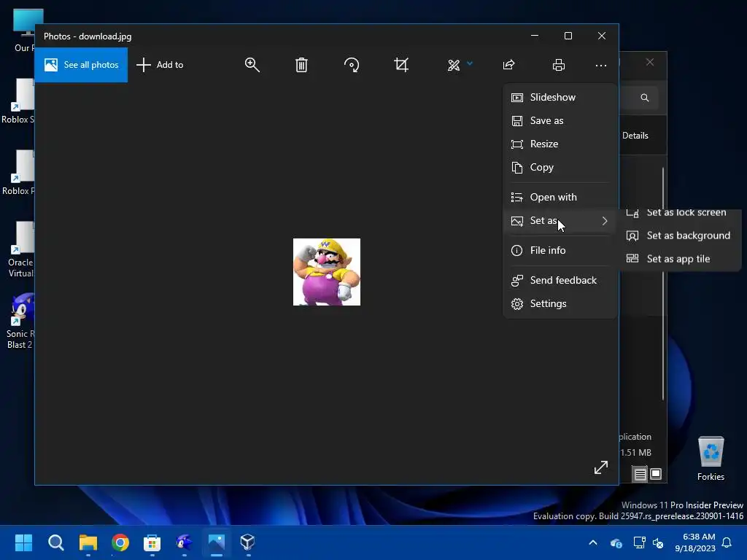Open VirtualBox cube icon on taskbar

point(248,542)
